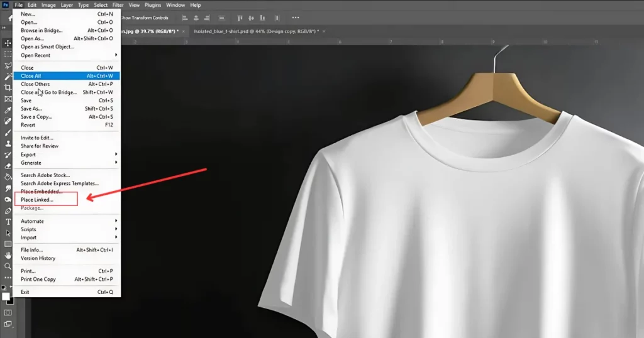Activate the Horizontal Type tool
The height and width of the screenshot is (338, 644).
(8, 222)
